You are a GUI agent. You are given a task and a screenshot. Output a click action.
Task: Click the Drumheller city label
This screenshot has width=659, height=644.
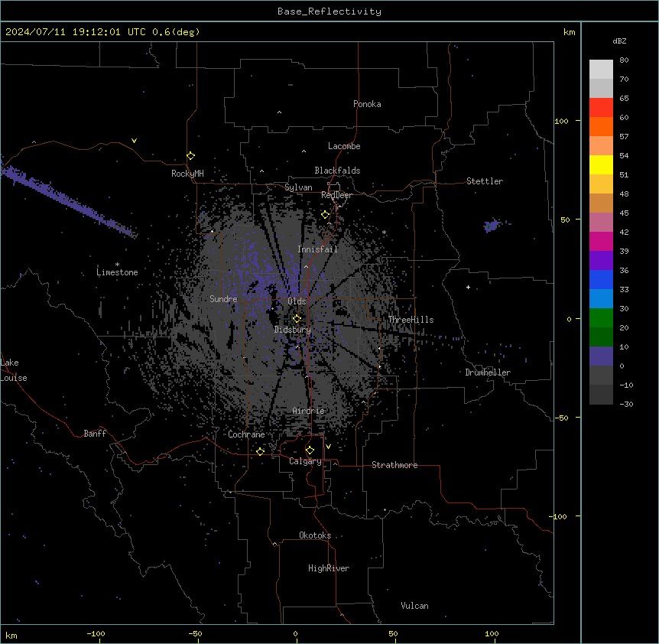click(488, 372)
